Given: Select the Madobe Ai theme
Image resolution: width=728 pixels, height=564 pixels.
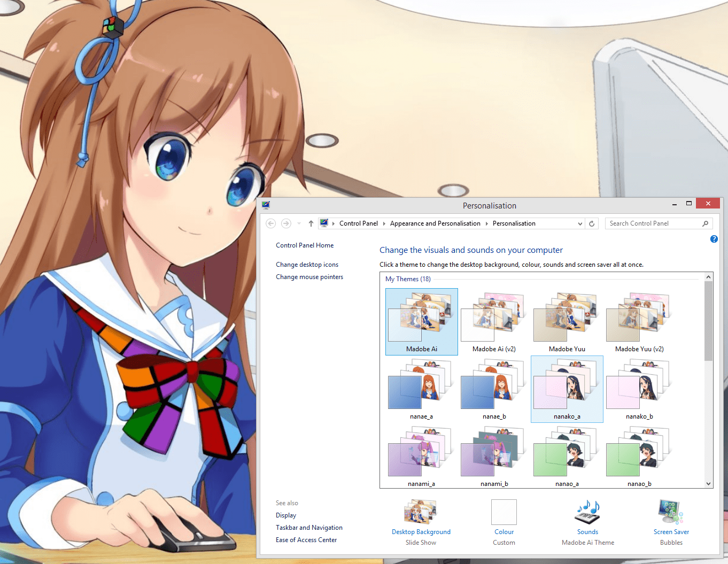Looking at the screenshot, I should (x=422, y=322).
